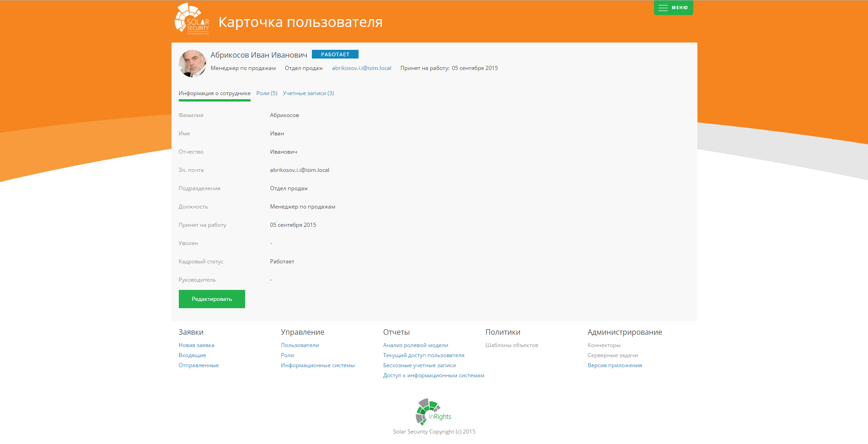Image resolution: width=868 pixels, height=444 pixels.
Task: Click the Принят на работу value in details
Action: coord(293,225)
